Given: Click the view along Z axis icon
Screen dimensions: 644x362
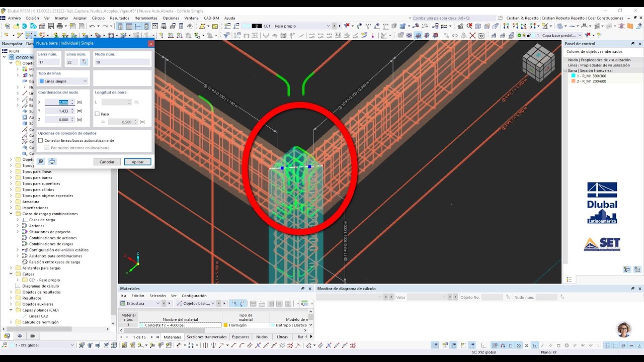Looking at the screenshot, I should point(523,26).
